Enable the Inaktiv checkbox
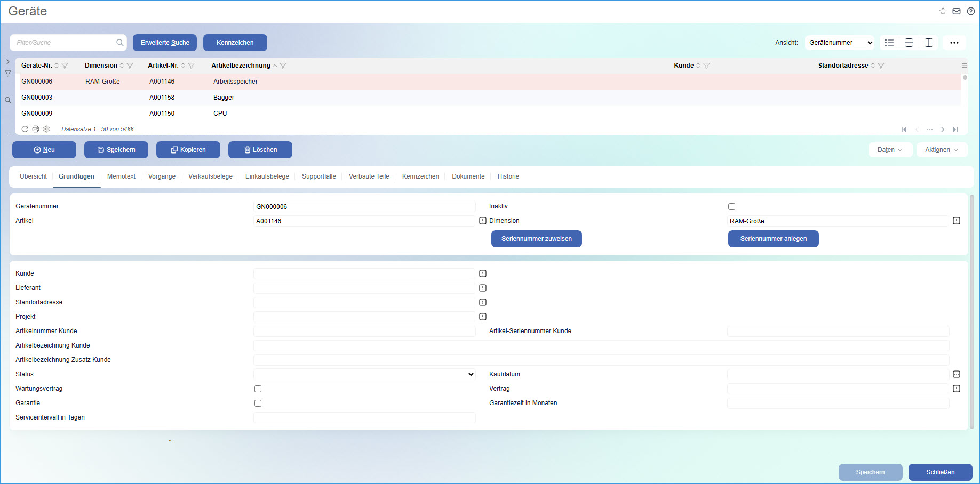The width and height of the screenshot is (980, 484). (x=731, y=207)
